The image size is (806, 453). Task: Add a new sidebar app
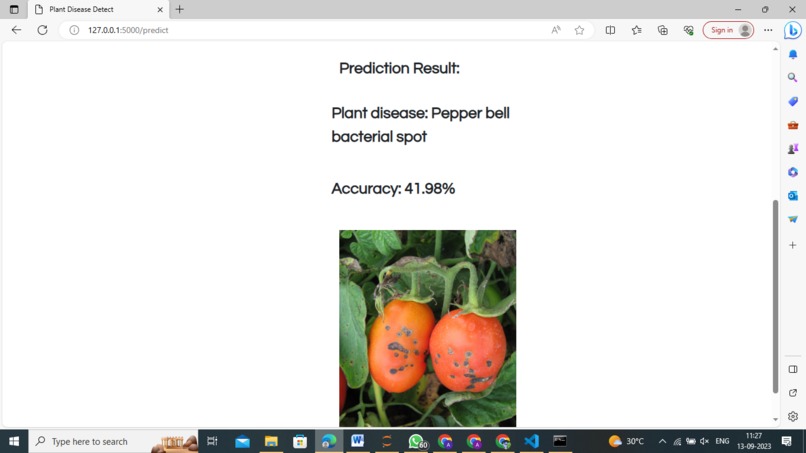pos(793,245)
